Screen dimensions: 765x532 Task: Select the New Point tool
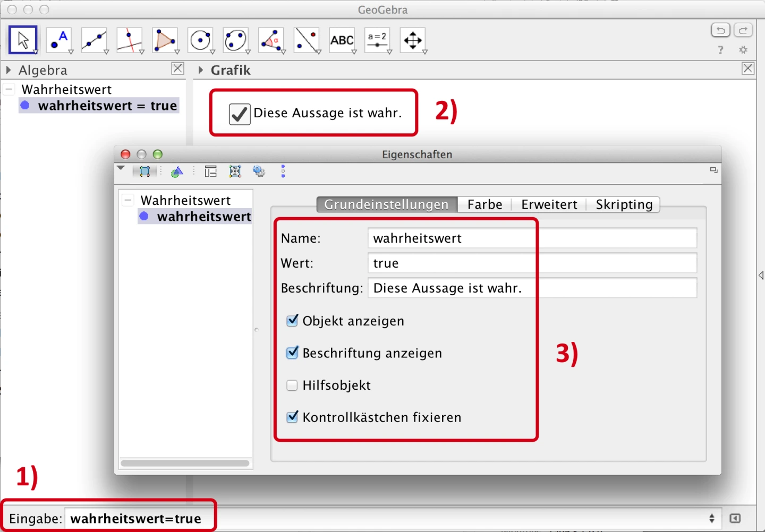58,40
